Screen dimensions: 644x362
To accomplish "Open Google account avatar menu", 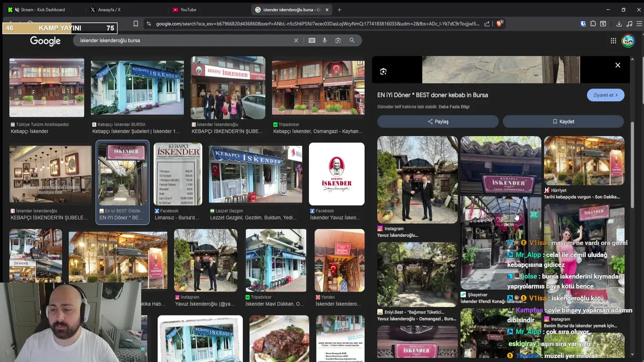I will tap(628, 41).
